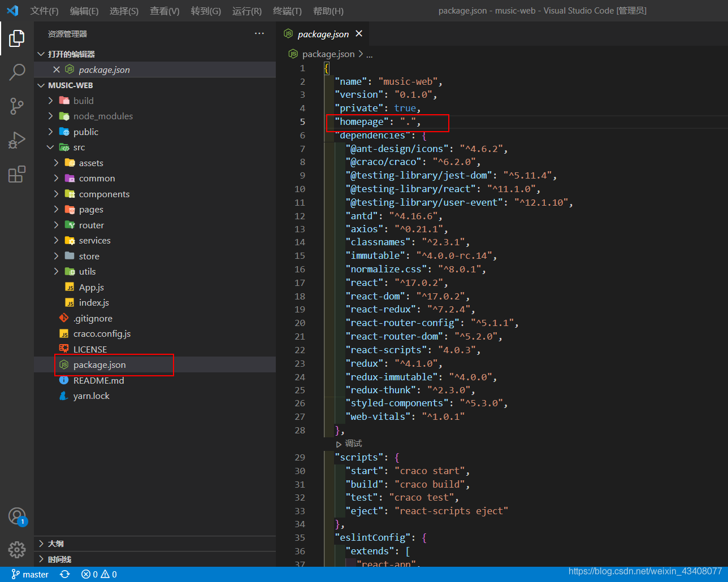Open the Manage gear icon
728x582 pixels.
tap(17, 549)
